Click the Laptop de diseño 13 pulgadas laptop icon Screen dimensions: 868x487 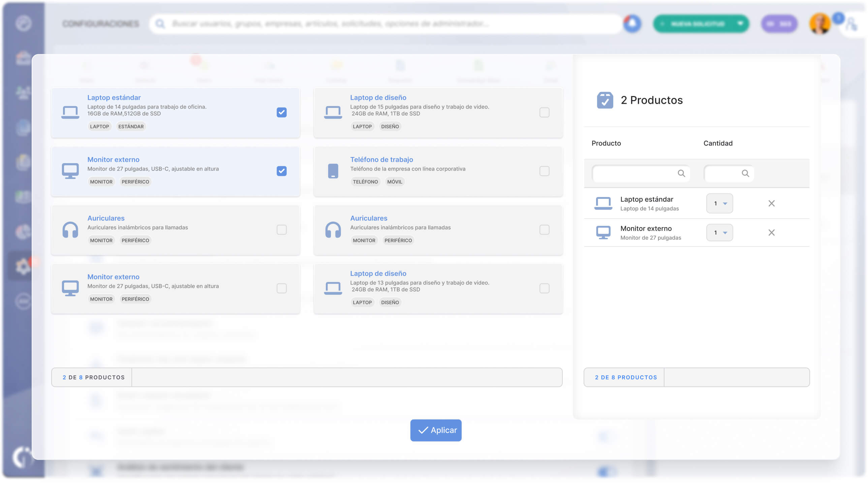[333, 288]
